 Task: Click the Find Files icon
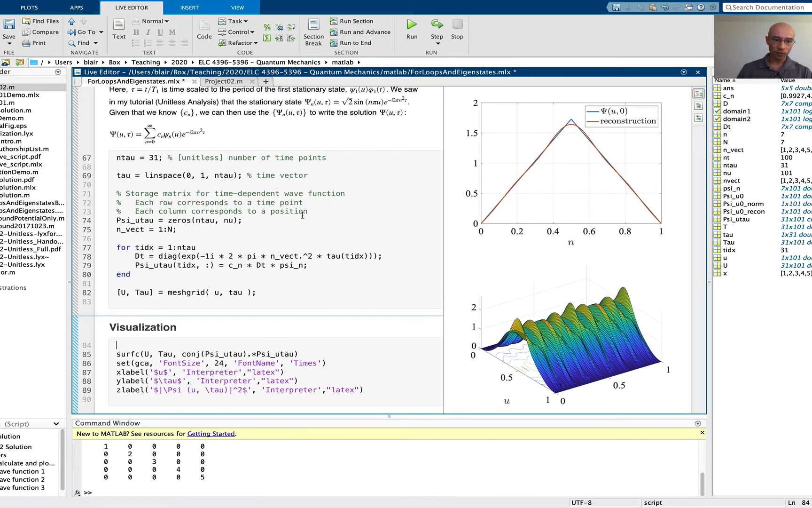tap(26, 21)
